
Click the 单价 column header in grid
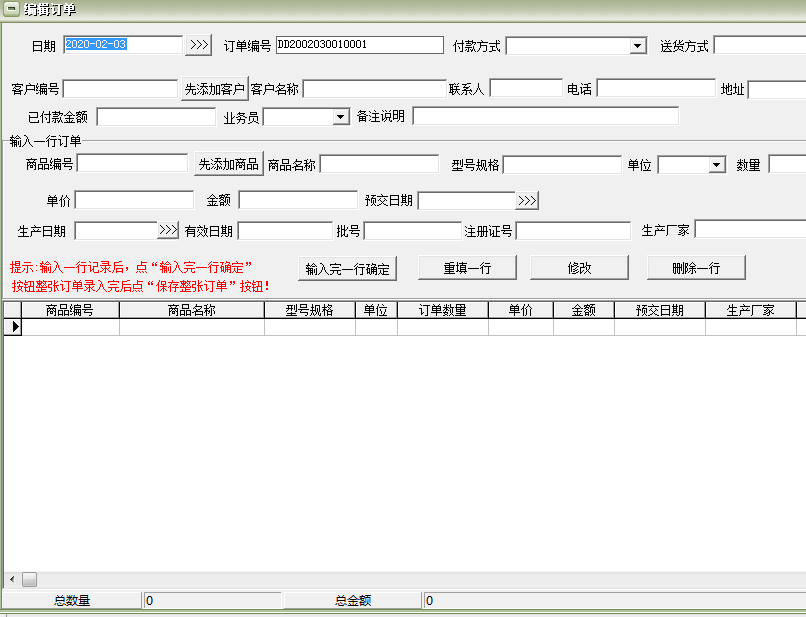click(521, 310)
